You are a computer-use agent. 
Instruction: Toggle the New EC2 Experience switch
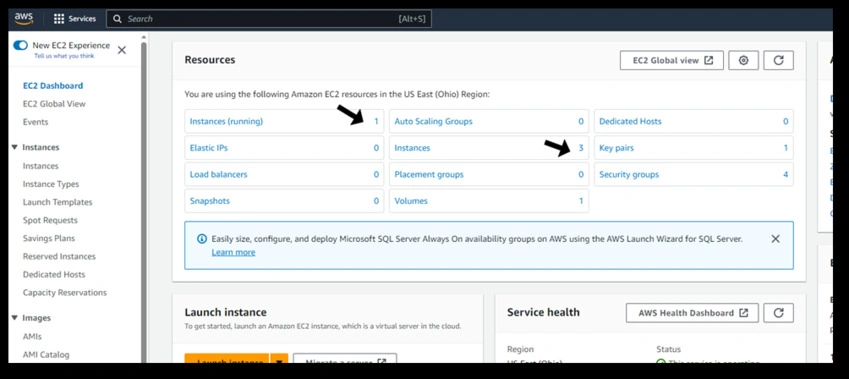pyautogui.click(x=21, y=45)
